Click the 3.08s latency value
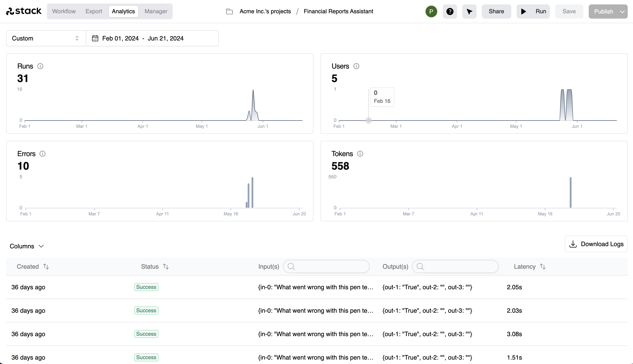633x364 pixels. [x=514, y=334]
